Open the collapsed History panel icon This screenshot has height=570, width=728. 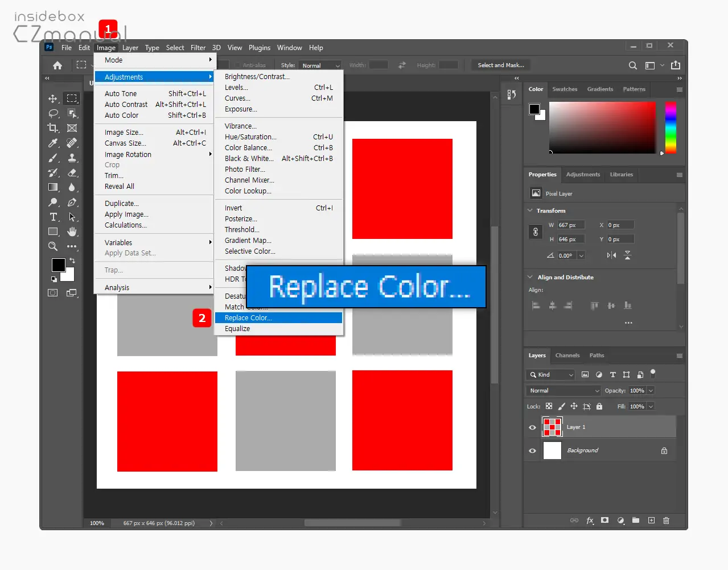tap(511, 94)
